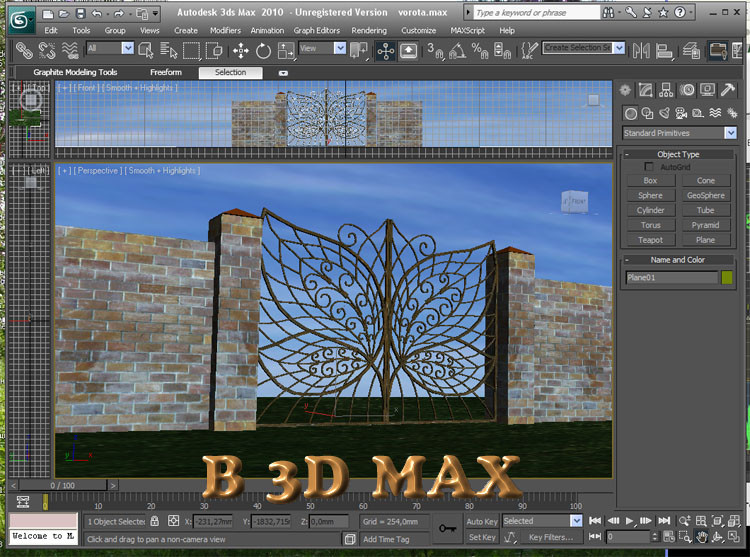The image size is (750, 557).
Task: Click the keyword search input field
Action: [x=537, y=13]
